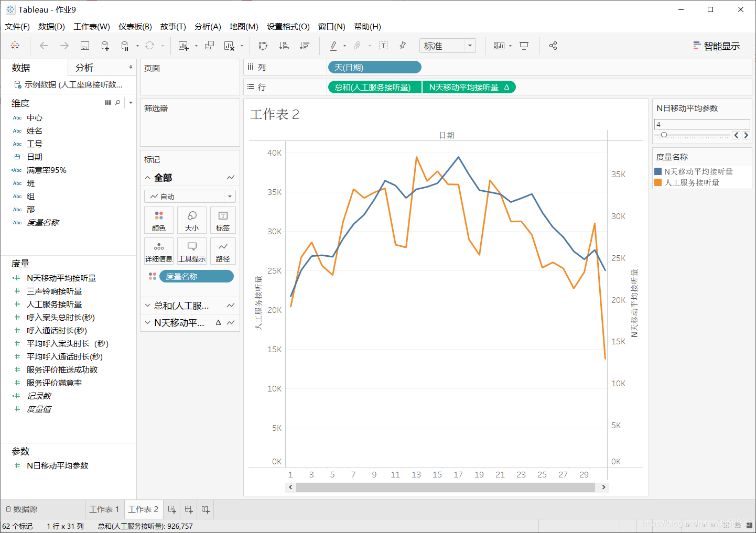
Task: Click the duplicate worksheet icon
Action: pos(209,46)
